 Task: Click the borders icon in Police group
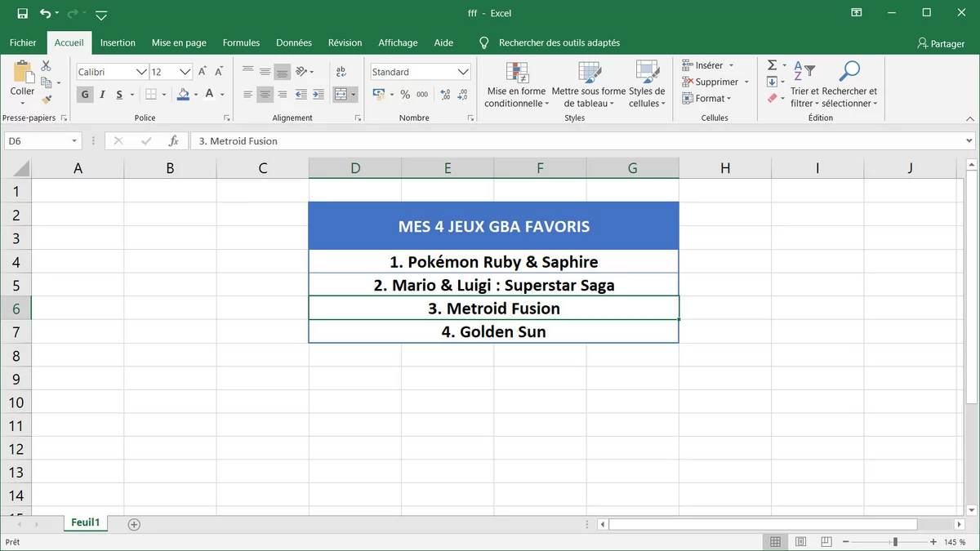152,95
